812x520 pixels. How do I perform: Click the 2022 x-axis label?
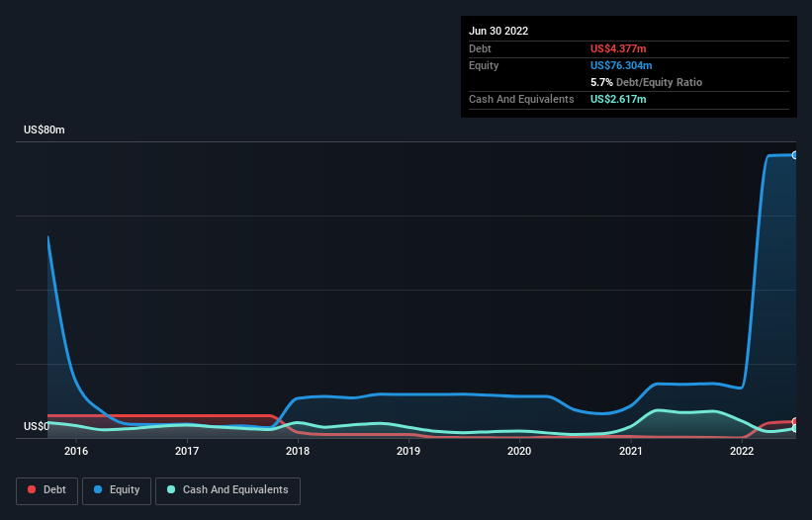[x=742, y=451]
